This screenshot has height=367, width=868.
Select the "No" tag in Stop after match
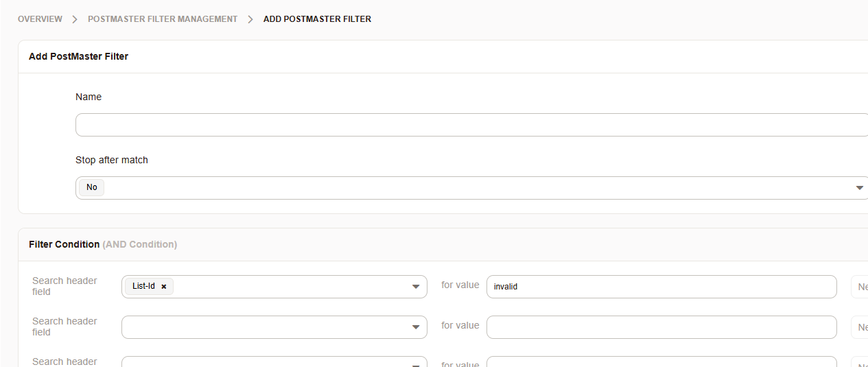[92, 187]
